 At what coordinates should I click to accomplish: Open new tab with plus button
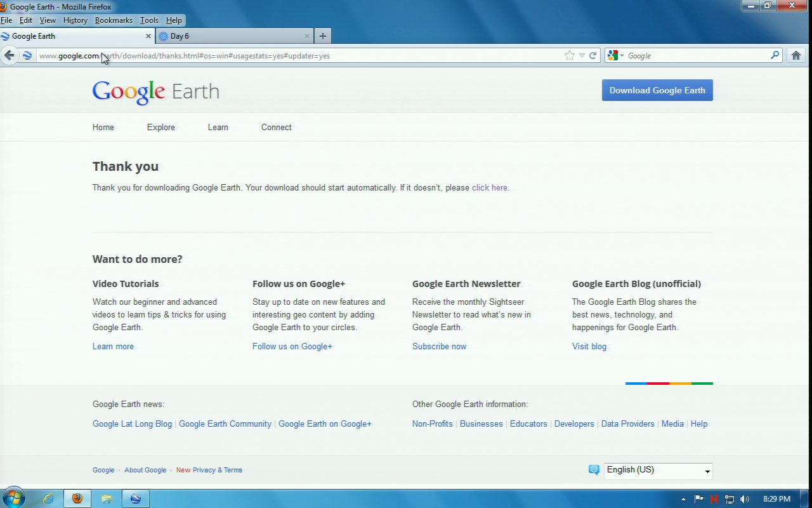coord(322,36)
